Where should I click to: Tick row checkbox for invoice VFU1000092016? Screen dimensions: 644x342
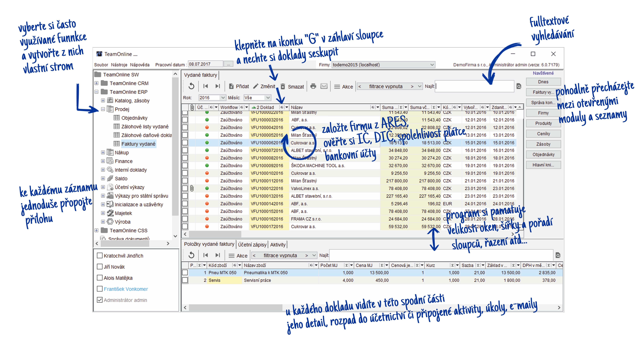[x=185, y=165]
